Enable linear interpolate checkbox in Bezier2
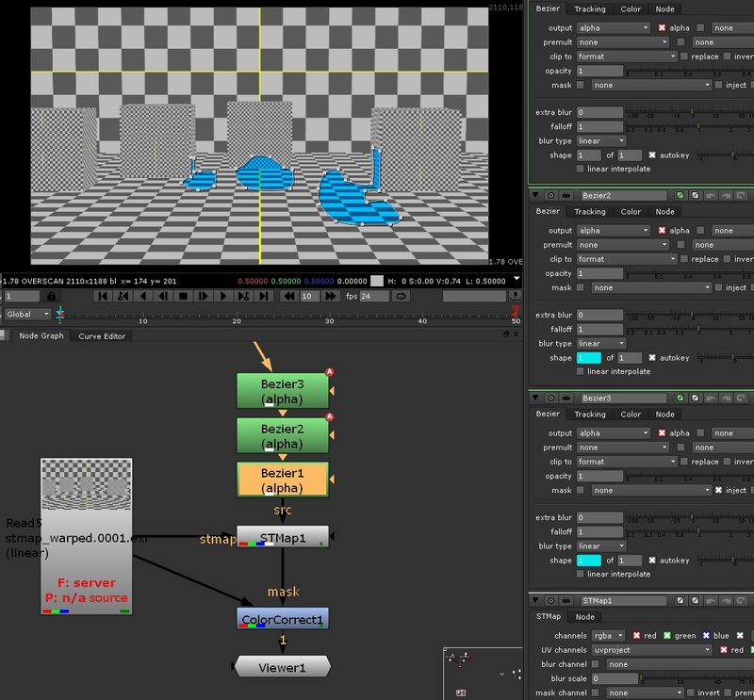 [x=581, y=371]
